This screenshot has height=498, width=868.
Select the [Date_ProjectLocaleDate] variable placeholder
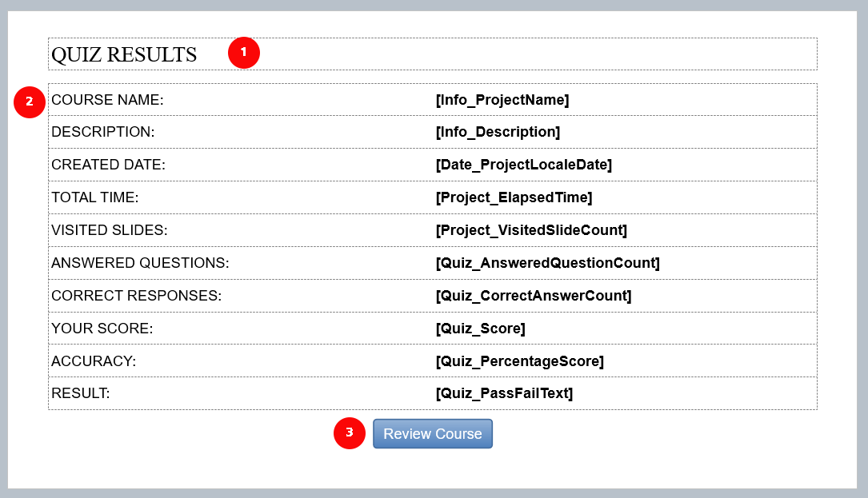coord(524,165)
